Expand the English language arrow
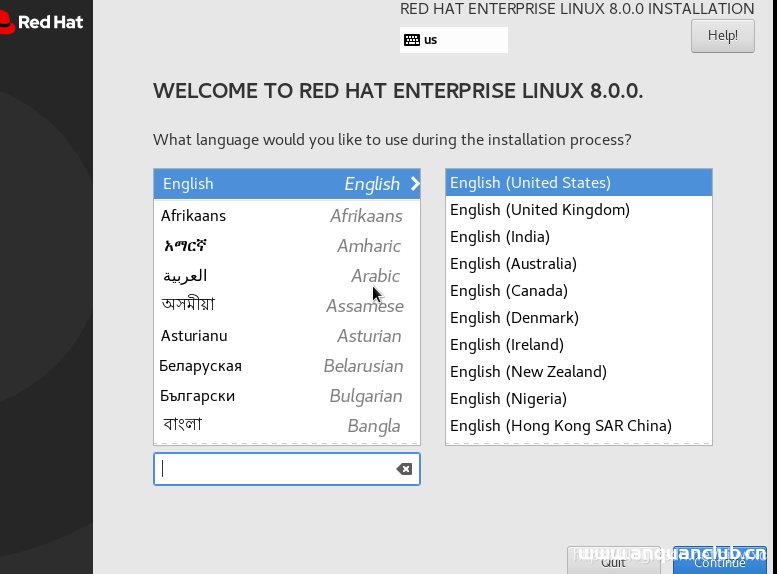777x574 pixels. (x=414, y=184)
